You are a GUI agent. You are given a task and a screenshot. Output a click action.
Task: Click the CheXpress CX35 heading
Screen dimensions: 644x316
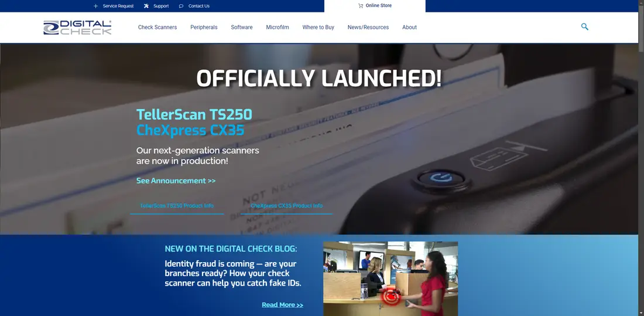190,130
